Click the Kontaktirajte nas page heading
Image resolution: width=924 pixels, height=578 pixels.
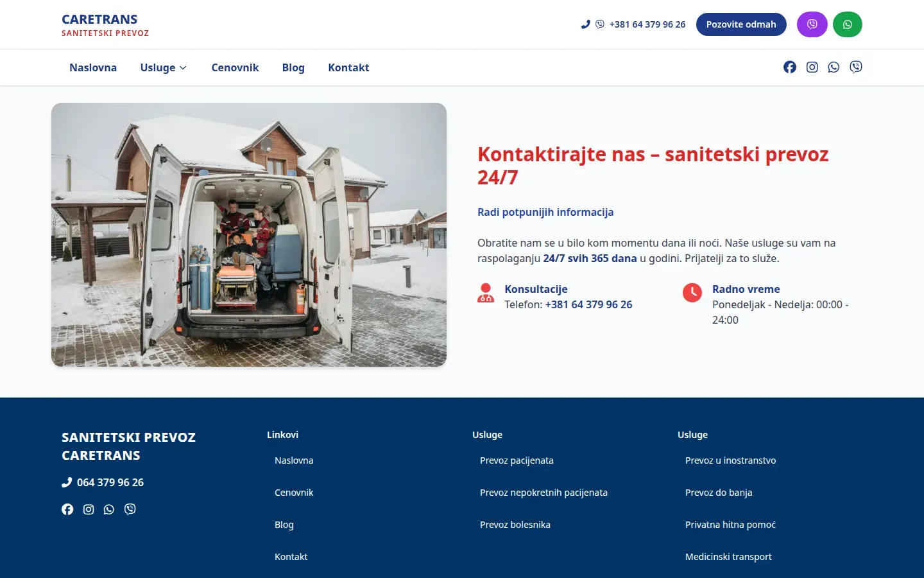tap(653, 166)
